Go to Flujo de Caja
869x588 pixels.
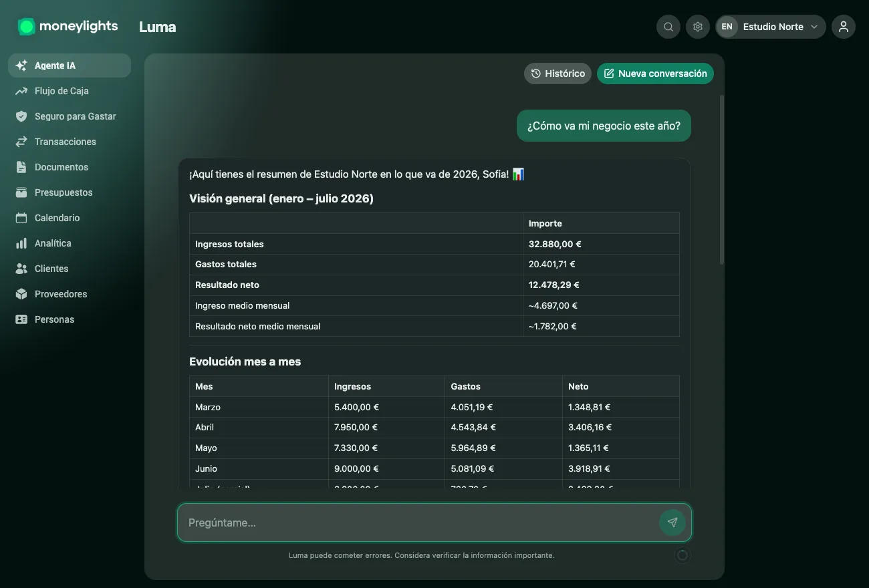70,91
